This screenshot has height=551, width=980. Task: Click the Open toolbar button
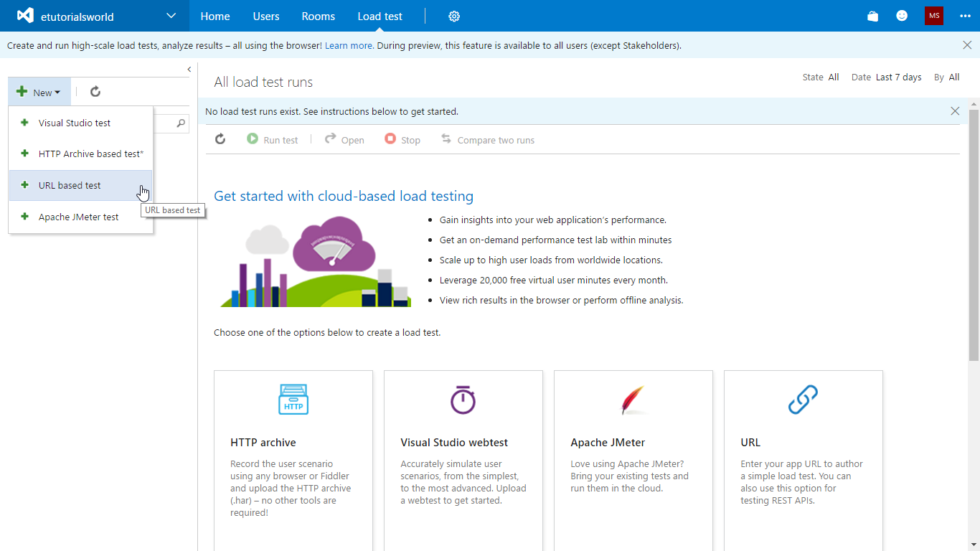click(x=344, y=140)
